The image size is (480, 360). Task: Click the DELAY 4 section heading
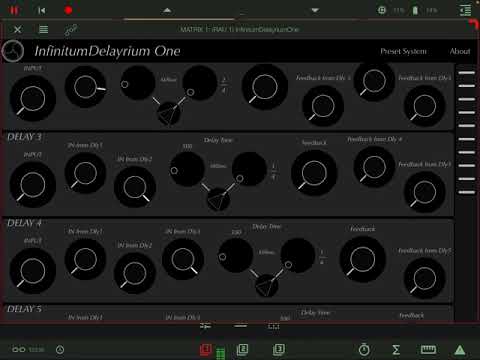tap(24, 223)
